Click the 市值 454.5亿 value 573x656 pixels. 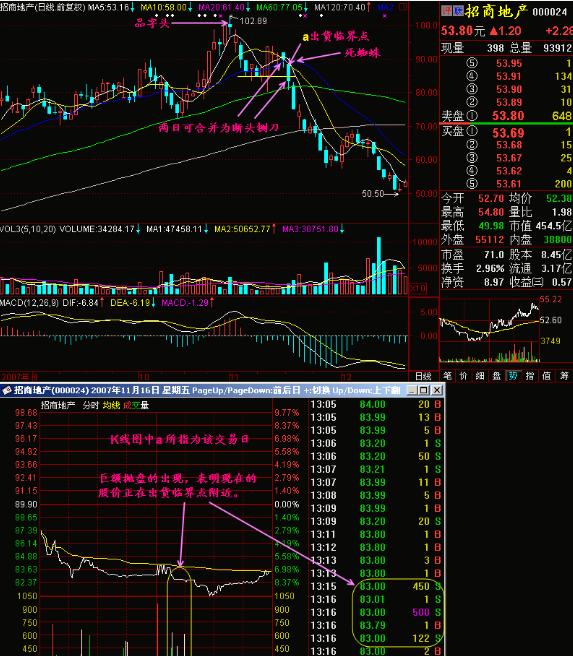pos(554,226)
